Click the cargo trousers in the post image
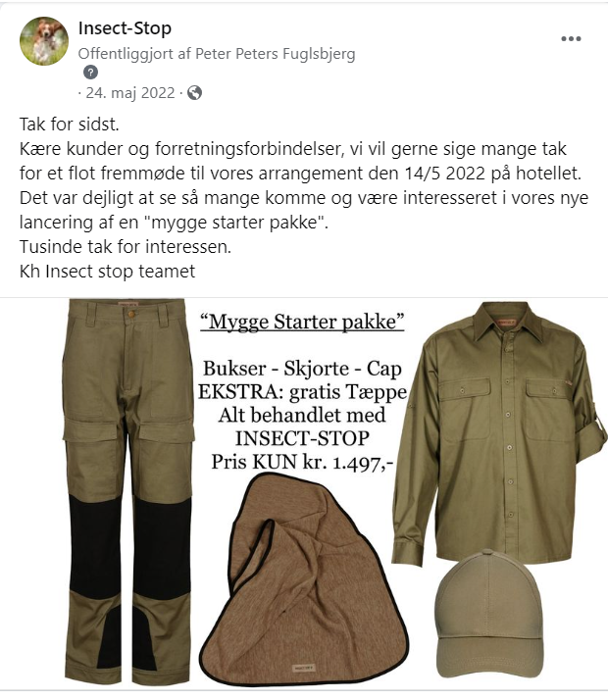This screenshot has width=608, height=700. point(128,491)
